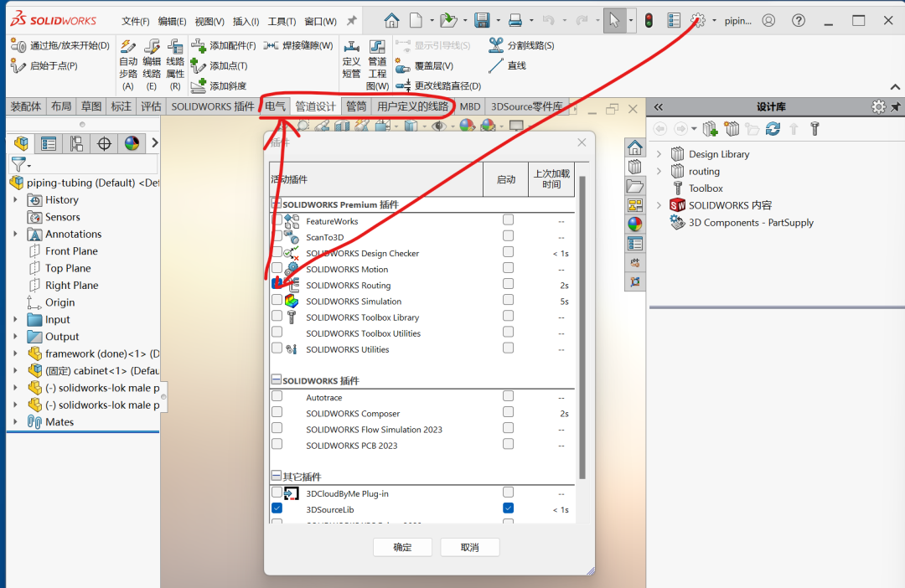This screenshot has width=905, height=588.
Task: Switch to the 电气 tab
Action: click(276, 106)
